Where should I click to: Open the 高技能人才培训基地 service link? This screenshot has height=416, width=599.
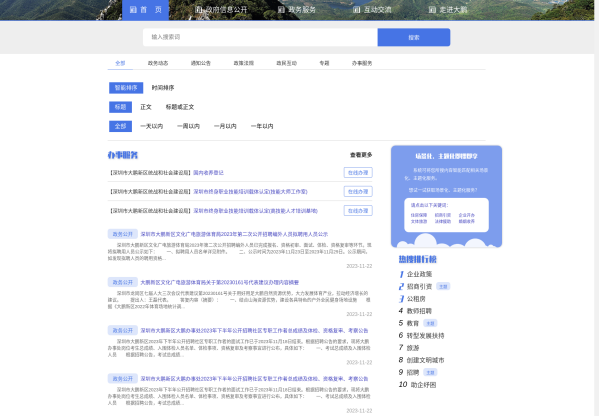tap(255, 211)
